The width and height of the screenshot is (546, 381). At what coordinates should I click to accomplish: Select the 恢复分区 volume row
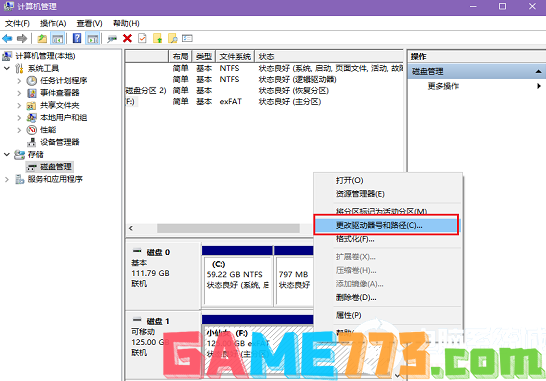pos(264,91)
